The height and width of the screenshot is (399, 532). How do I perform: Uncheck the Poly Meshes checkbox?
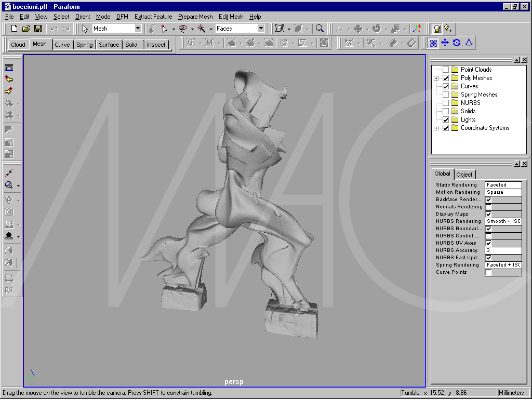(x=446, y=78)
